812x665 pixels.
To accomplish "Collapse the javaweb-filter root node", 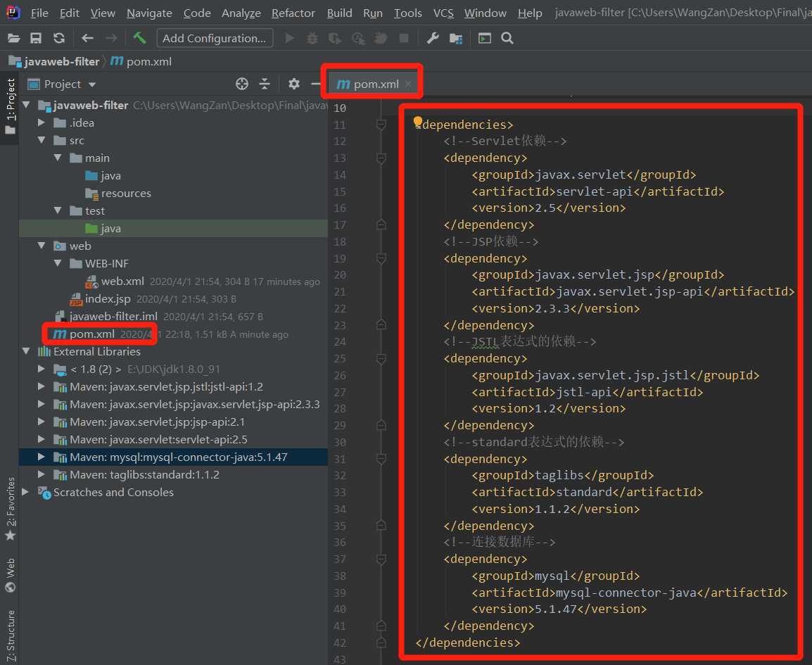I will pos(26,105).
